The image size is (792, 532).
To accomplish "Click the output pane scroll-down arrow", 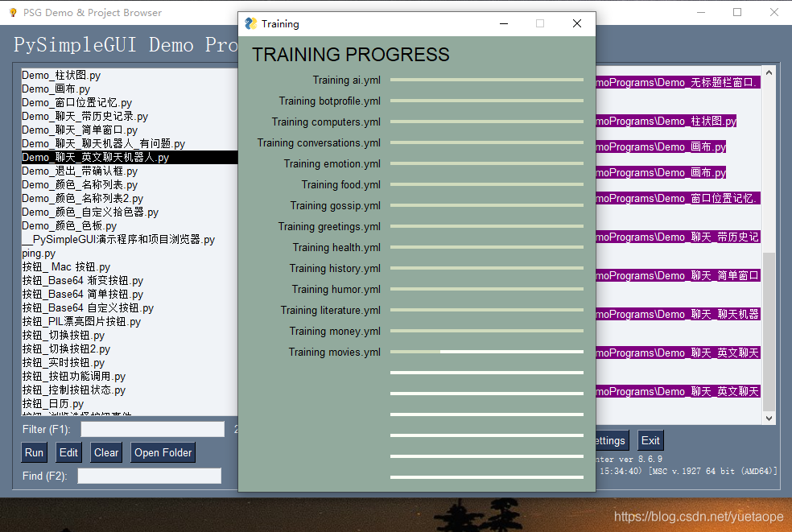I will click(769, 418).
